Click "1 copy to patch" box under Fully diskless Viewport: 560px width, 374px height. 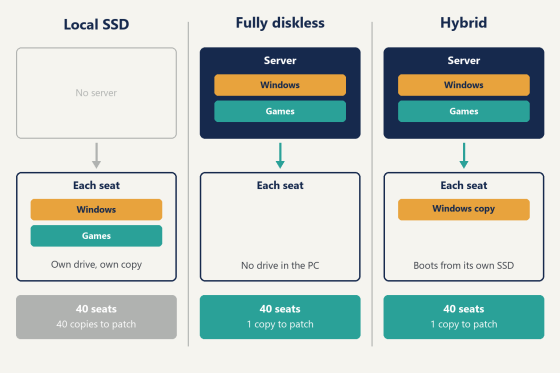tap(280, 317)
